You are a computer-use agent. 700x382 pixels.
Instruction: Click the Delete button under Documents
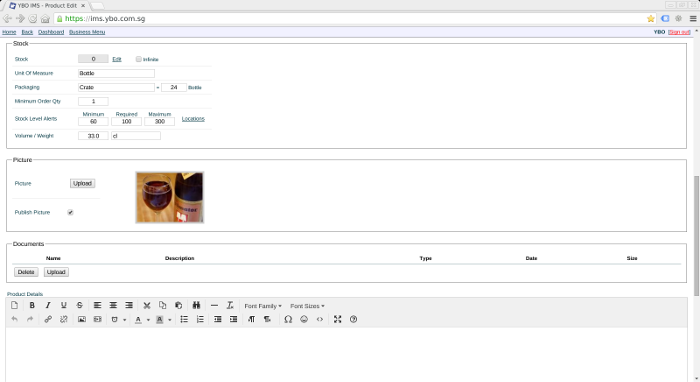26,272
